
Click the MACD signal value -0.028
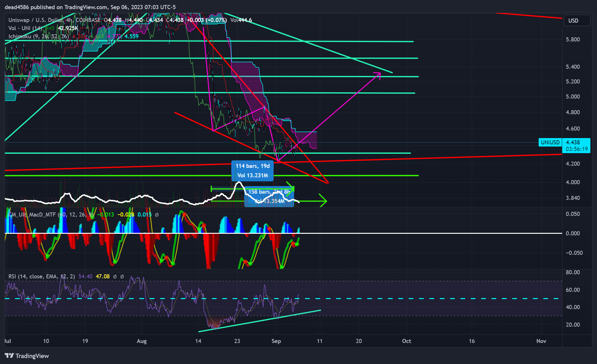coord(126,214)
